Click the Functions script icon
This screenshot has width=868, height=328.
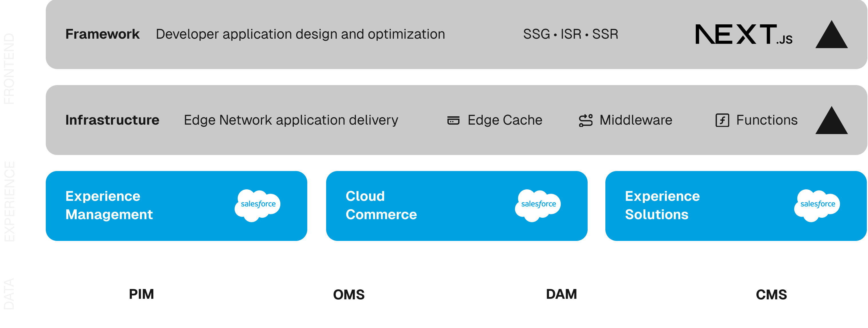click(722, 120)
